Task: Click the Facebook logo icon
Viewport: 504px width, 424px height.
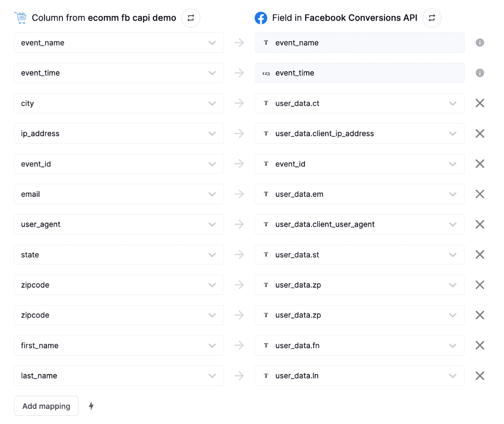Action: click(261, 18)
